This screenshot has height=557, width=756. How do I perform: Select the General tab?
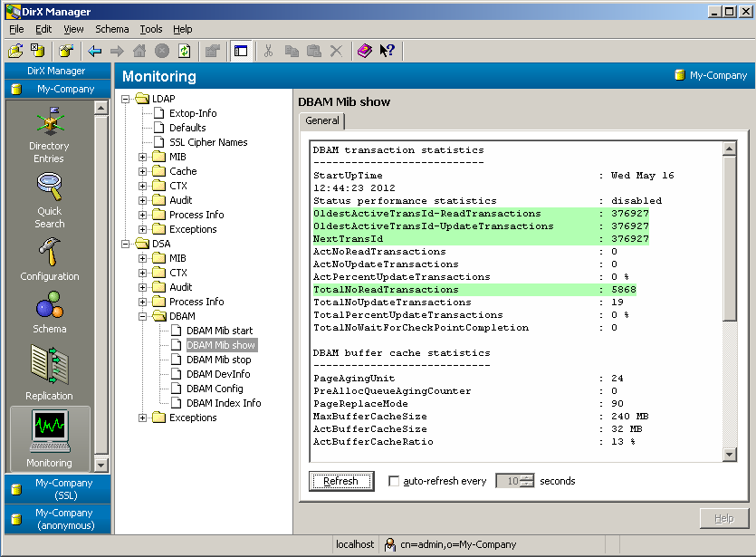[322, 120]
